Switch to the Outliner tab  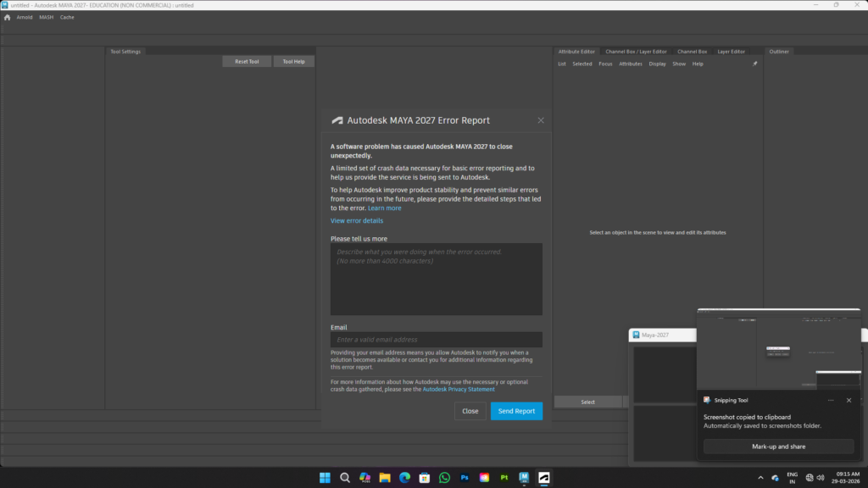click(779, 52)
